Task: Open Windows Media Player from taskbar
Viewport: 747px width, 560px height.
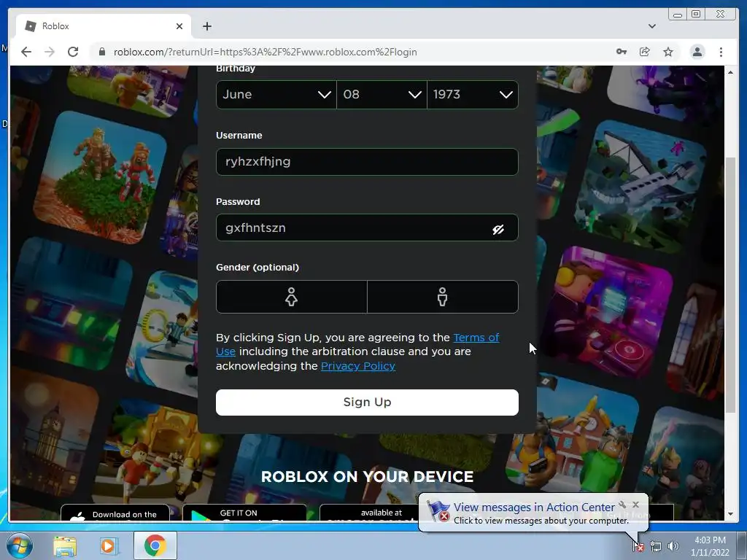Action: pos(108,546)
